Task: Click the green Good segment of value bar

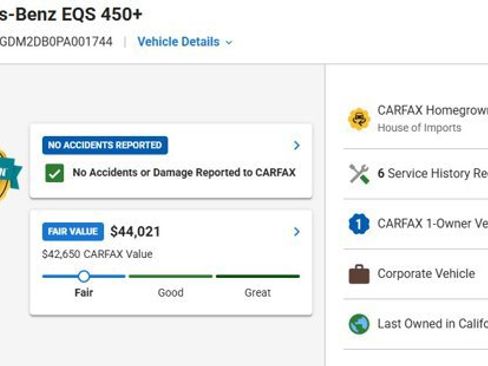Action: coord(171,276)
